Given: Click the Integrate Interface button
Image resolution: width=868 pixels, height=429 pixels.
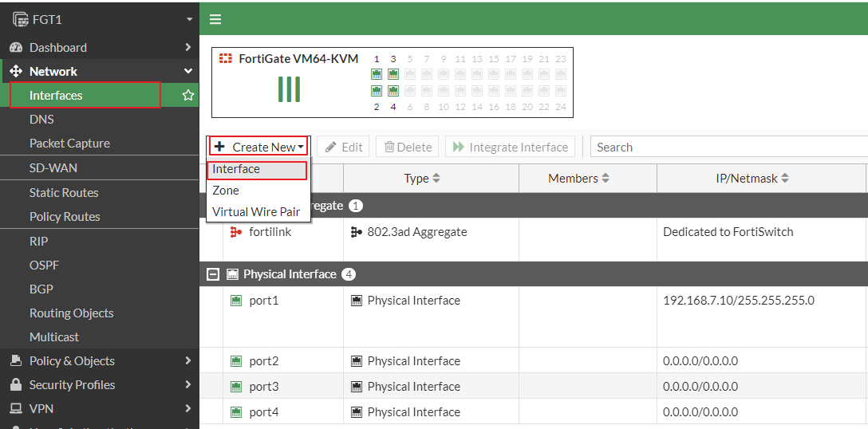Looking at the screenshot, I should (x=510, y=147).
